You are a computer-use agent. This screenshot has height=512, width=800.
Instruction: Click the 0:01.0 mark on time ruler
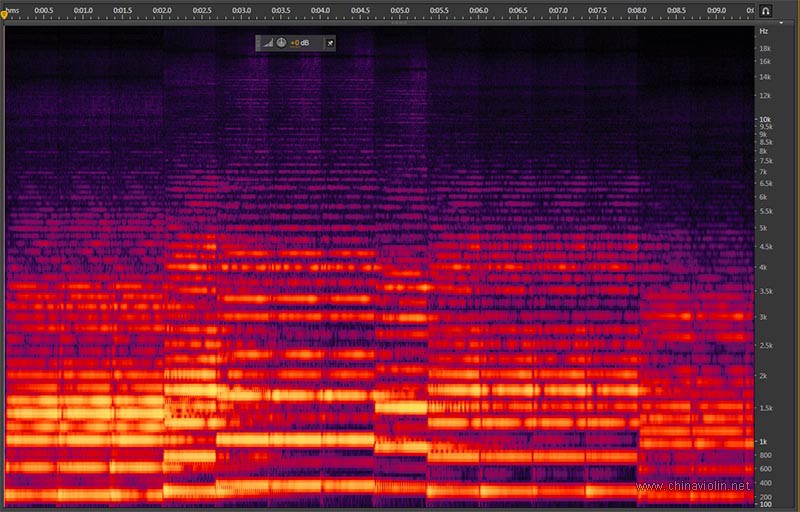(x=84, y=10)
